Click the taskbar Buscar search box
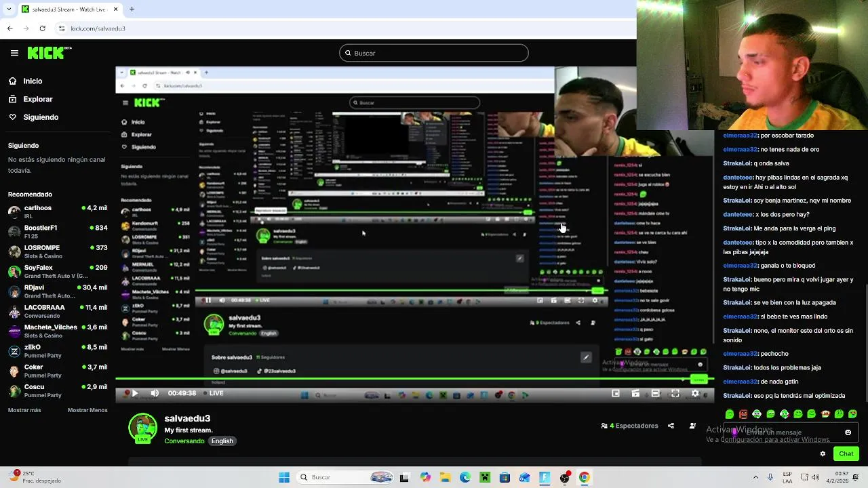This screenshot has height=488, width=868. coord(346,477)
